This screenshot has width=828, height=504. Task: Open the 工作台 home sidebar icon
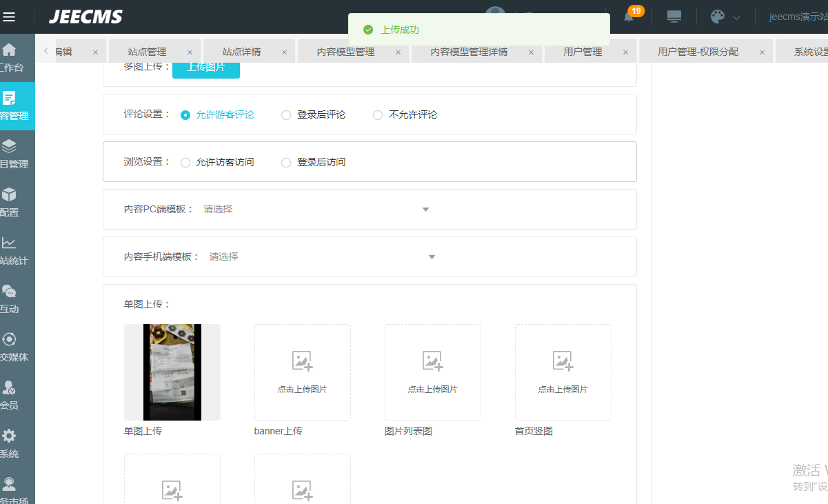[10, 51]
